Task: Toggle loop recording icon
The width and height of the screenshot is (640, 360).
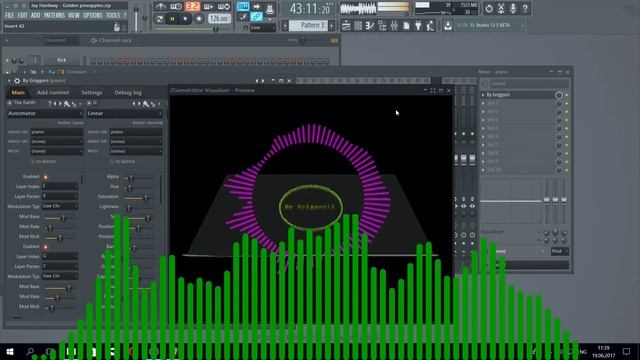Action: click(224, 7)
